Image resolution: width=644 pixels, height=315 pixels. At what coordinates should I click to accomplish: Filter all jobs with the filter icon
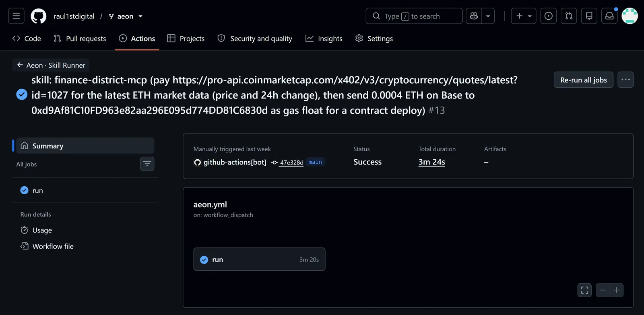(147, 164)
